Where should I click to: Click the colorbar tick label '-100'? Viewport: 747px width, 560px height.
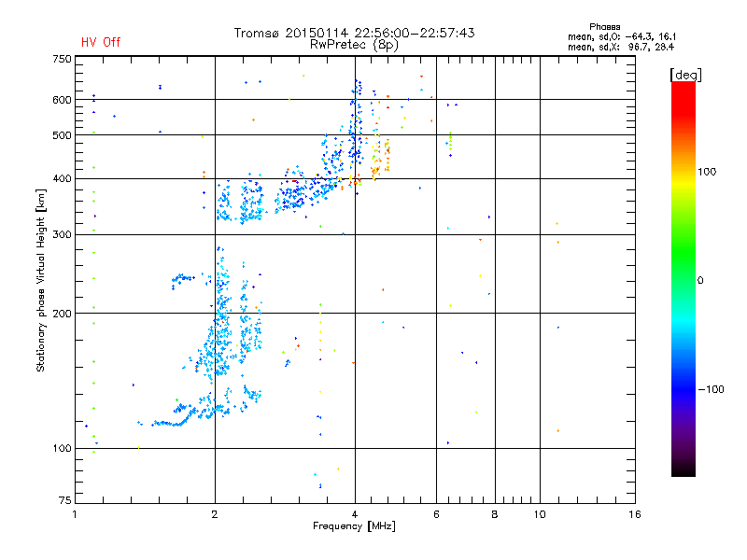coord(711,389)
